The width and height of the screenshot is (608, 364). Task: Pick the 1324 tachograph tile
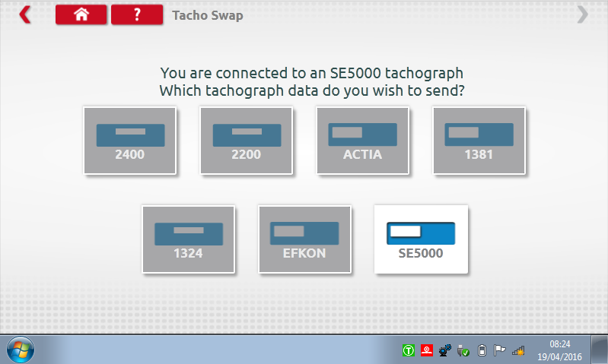click(x=188, y=239)
